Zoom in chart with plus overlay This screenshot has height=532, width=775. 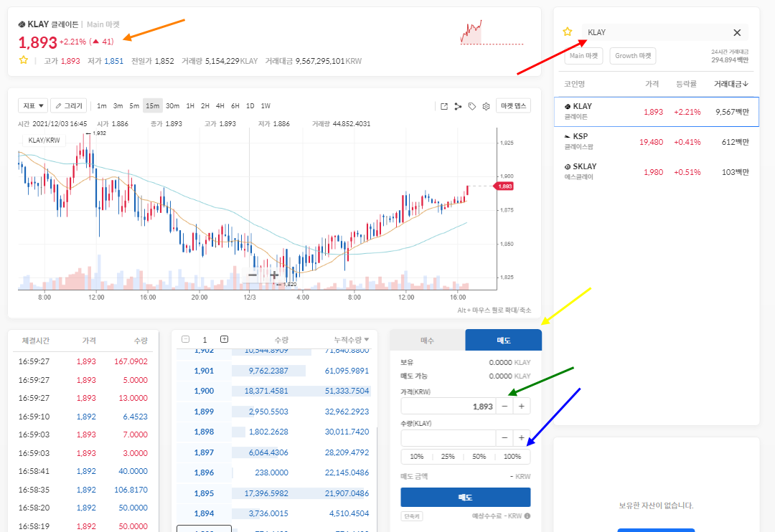pyautogui.click(x=274, y=275)
